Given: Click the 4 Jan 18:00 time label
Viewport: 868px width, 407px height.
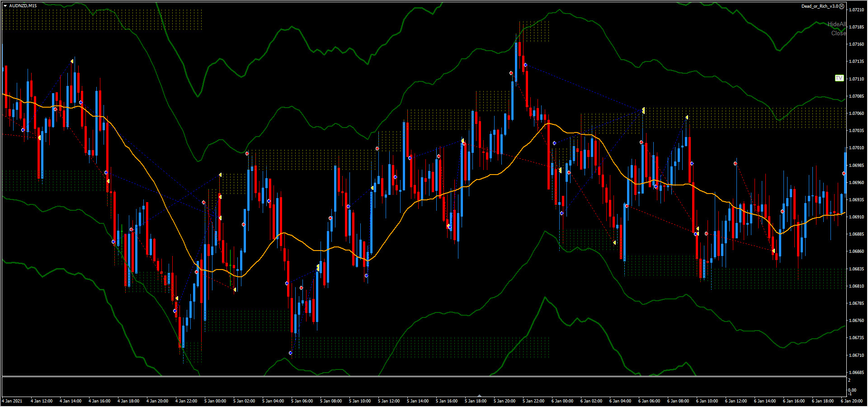Looking at the screenshot, I should coord(128,401).
